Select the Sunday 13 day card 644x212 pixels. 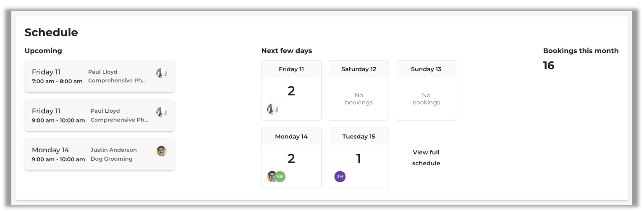(x=426, y=90)
